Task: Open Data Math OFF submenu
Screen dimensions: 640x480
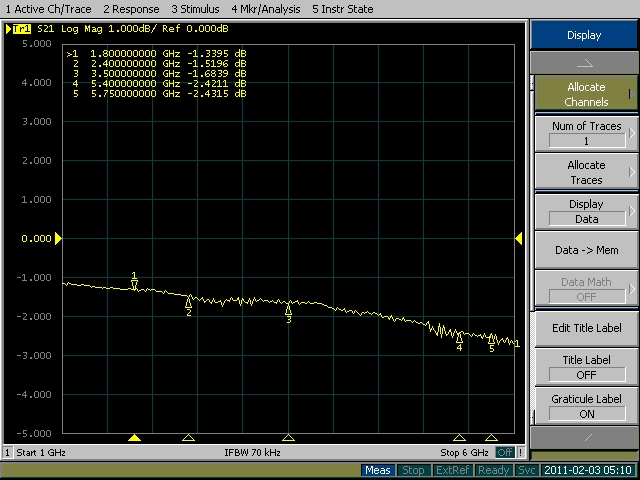Action: (x=586, y=289)
